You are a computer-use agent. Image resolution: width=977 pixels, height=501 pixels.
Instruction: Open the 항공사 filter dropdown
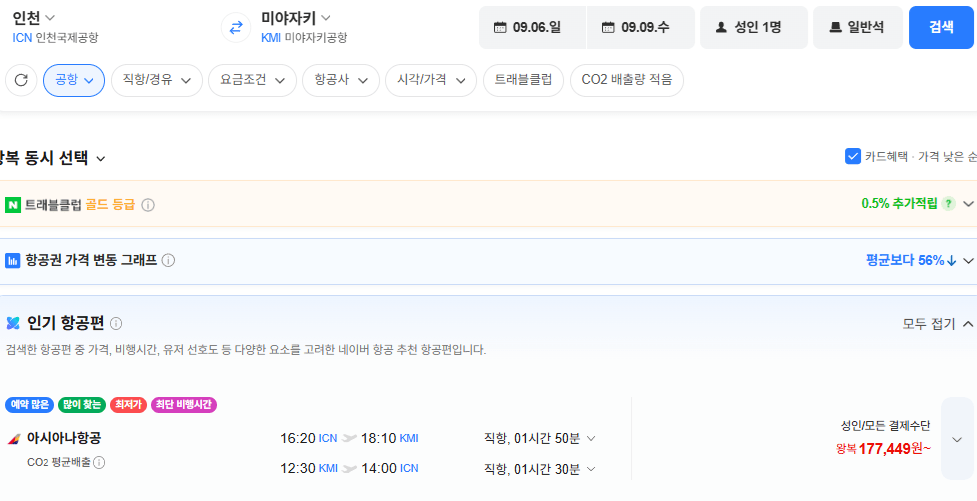pyautogui.click(x=341, y=80)
